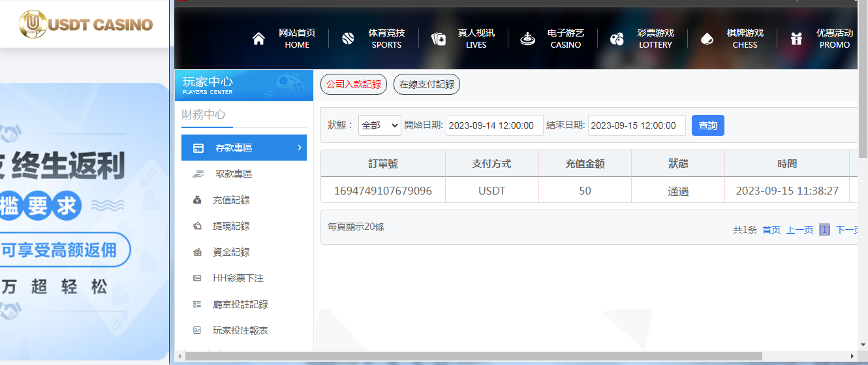
Task: Click the Chess spade icon
Action: click(x=707, y=39)
